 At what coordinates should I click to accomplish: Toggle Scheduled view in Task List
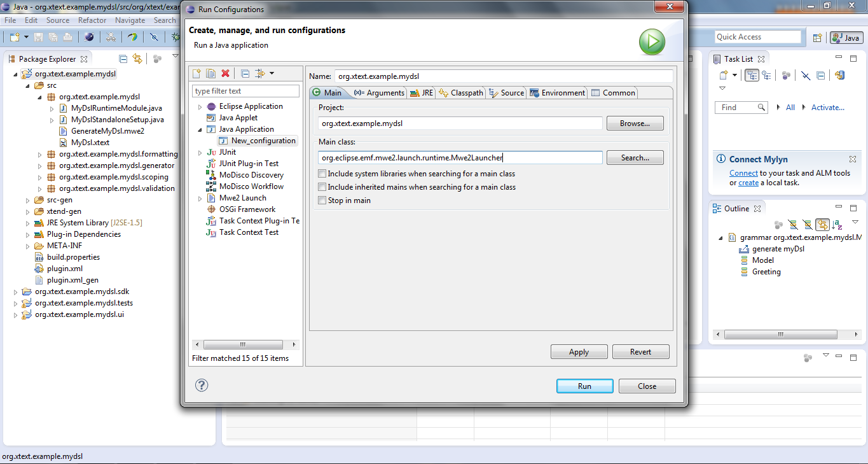(766, 75)
